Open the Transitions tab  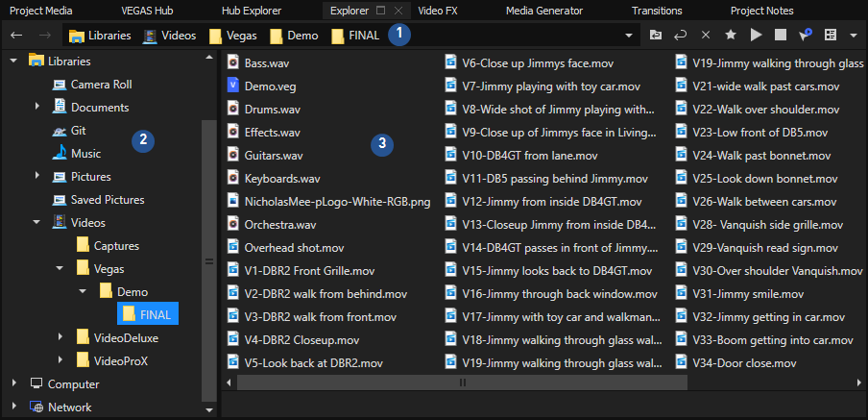pos(657,11)
